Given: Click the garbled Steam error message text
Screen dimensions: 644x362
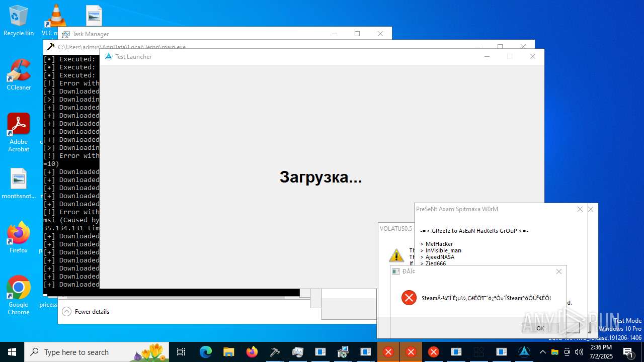Looking at the screenshot, I should [x=486, y=298].
